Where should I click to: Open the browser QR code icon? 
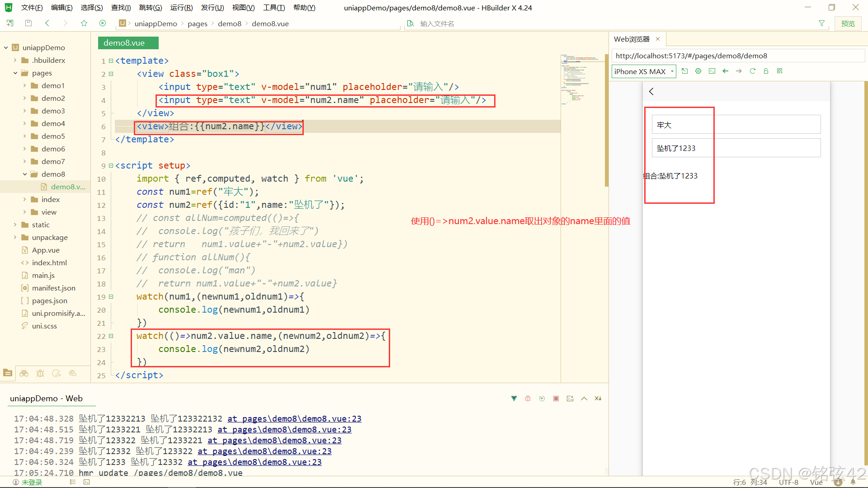pyautogui.click(x=779, y=71)
